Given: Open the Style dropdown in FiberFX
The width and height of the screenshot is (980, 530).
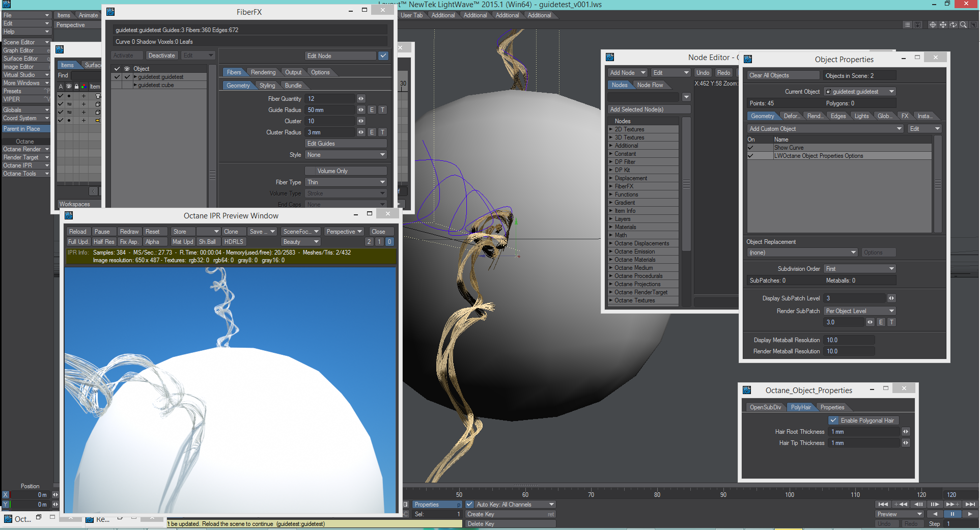Looking at the screenshot, I should point(346,155).
